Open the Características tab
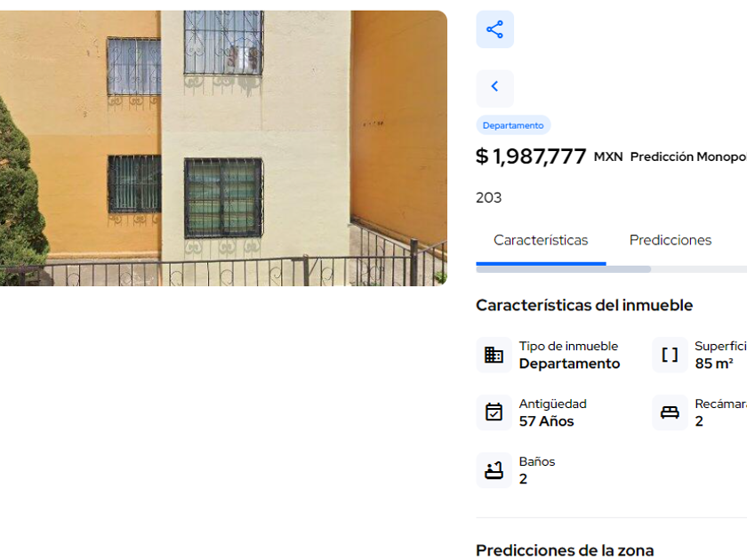This screenshot has height=560, width=747. point(541,240)
